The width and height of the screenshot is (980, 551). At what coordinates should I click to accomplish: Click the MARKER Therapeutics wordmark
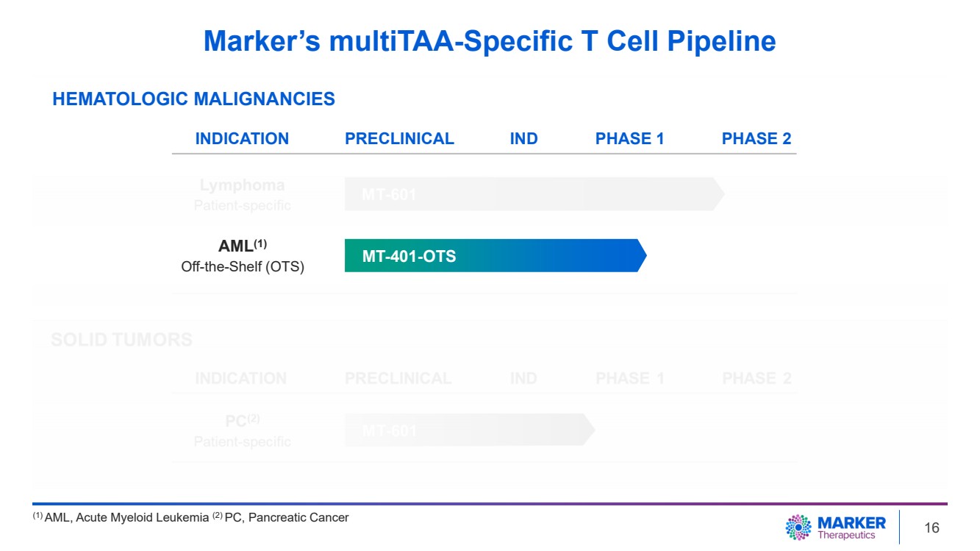tap(851, 527)
